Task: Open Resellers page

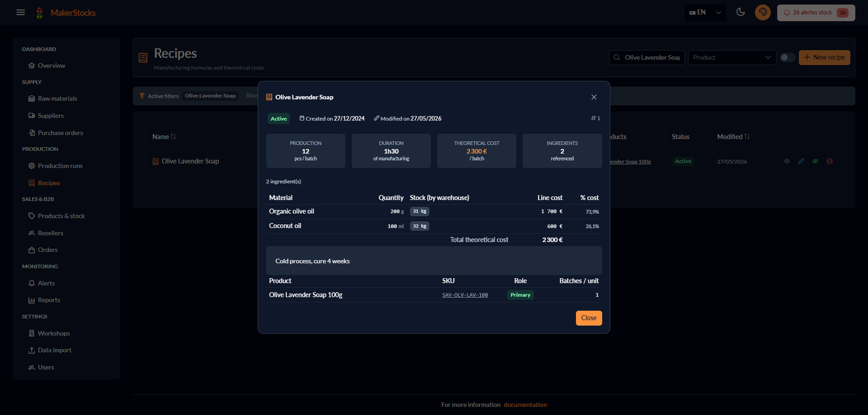Action: 51,233
